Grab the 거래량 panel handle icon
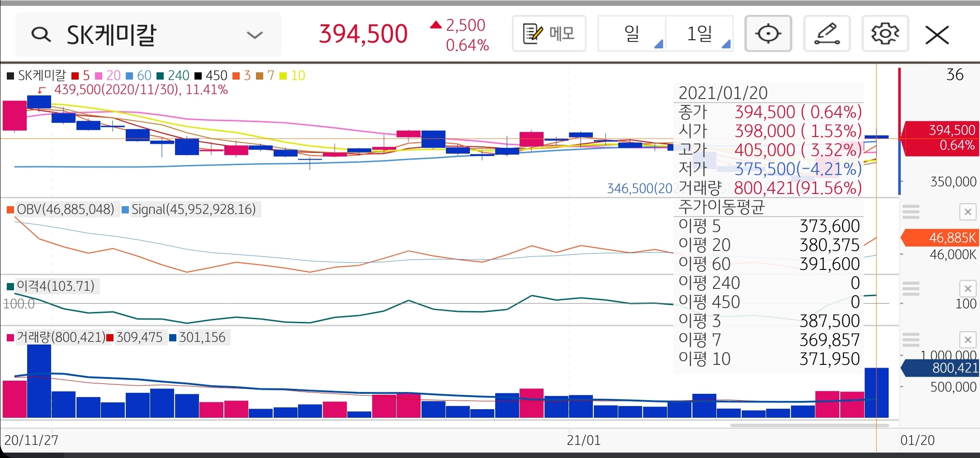 (911, 340)
